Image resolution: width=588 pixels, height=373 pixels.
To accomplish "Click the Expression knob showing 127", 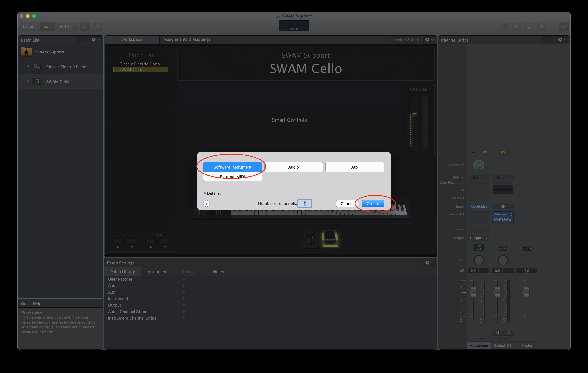I will (479, 165).
